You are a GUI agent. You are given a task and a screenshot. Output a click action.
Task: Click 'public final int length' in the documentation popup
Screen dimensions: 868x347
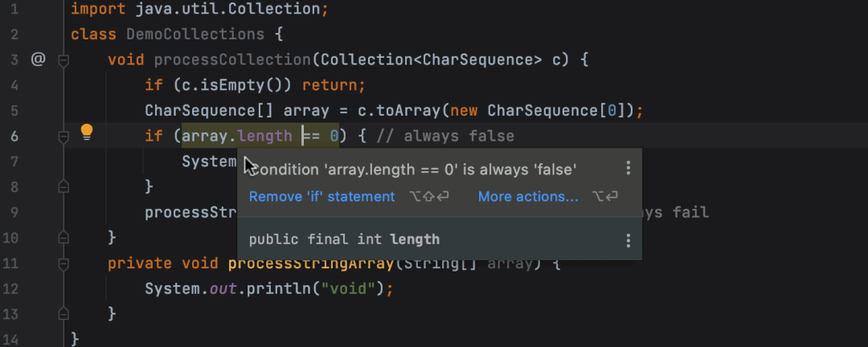344,239
